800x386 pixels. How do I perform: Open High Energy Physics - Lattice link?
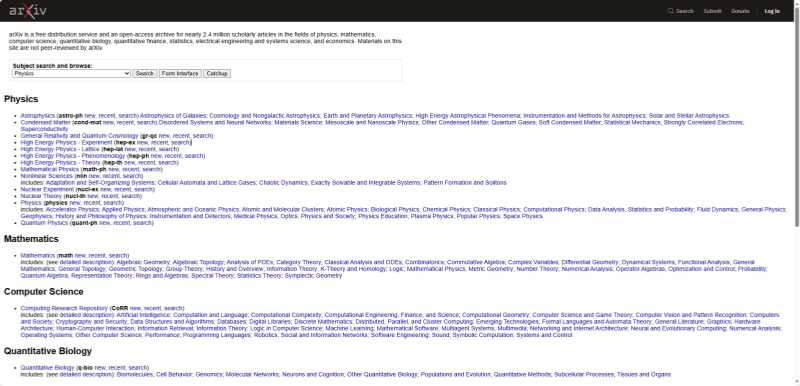click(x=60, y=149)
